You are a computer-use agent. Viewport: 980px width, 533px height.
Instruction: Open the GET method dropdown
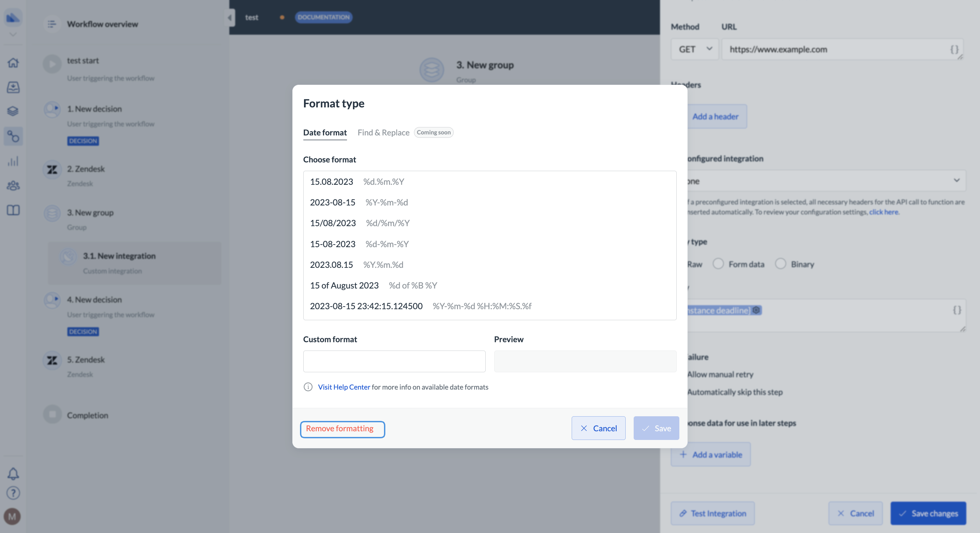(x=695, y=49)
